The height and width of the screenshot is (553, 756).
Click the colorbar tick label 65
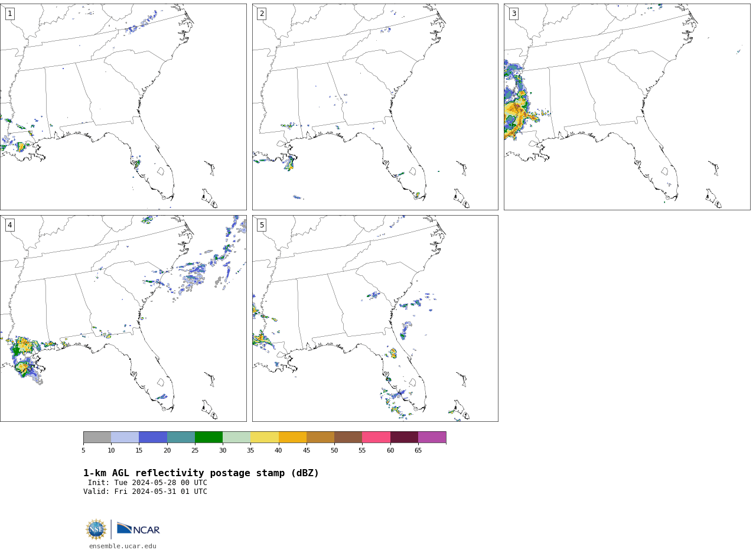pyautogui.click(x=418, y=451)
